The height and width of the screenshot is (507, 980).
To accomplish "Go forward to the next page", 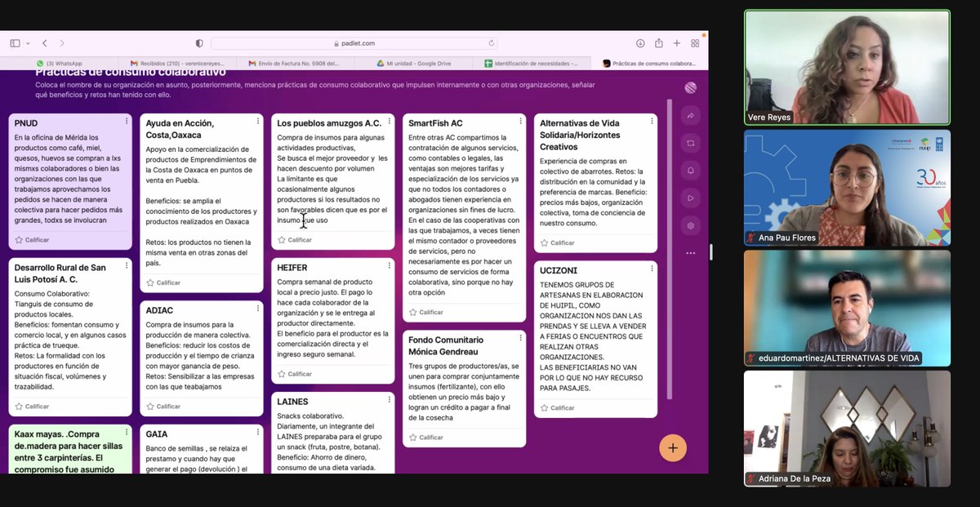I will (x=62, y=43).
